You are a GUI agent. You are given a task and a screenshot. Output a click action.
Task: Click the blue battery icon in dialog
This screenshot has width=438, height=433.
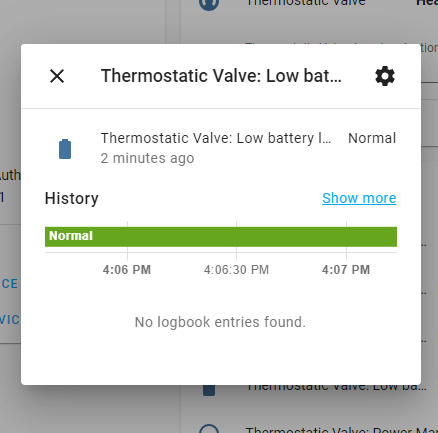[65, 149]
